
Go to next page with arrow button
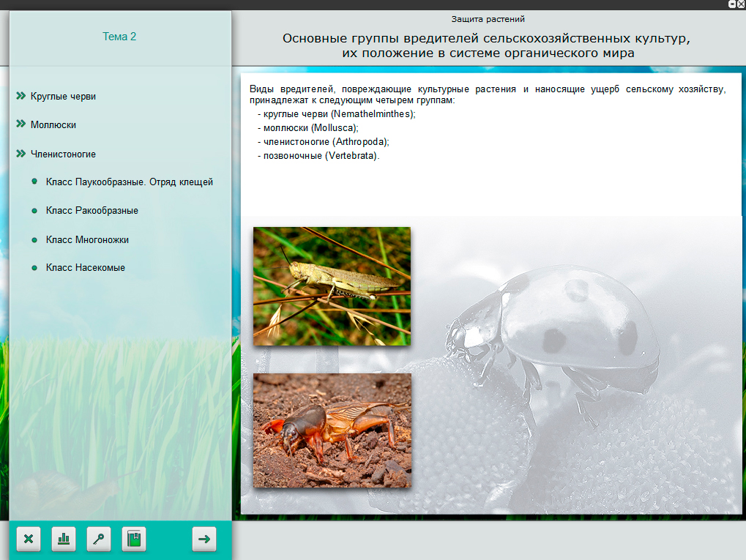[204, 539]
